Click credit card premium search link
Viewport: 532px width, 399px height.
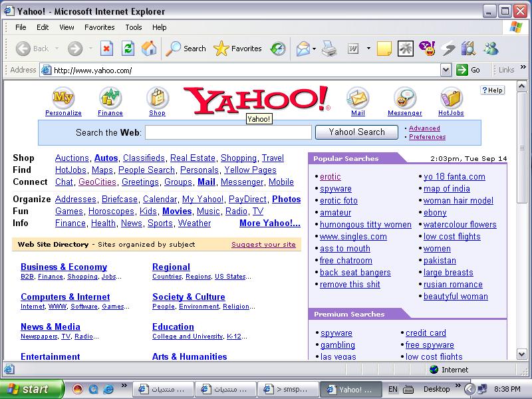[426, 333]
